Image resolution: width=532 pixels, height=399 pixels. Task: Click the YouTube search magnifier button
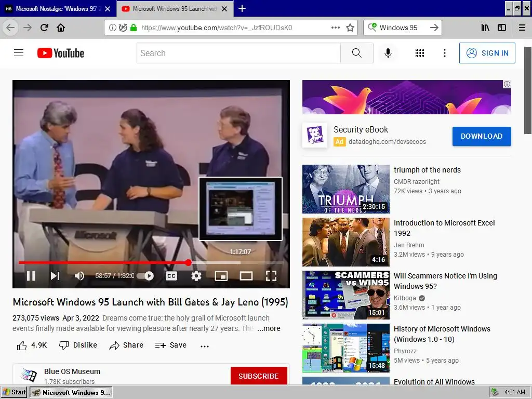356,53
